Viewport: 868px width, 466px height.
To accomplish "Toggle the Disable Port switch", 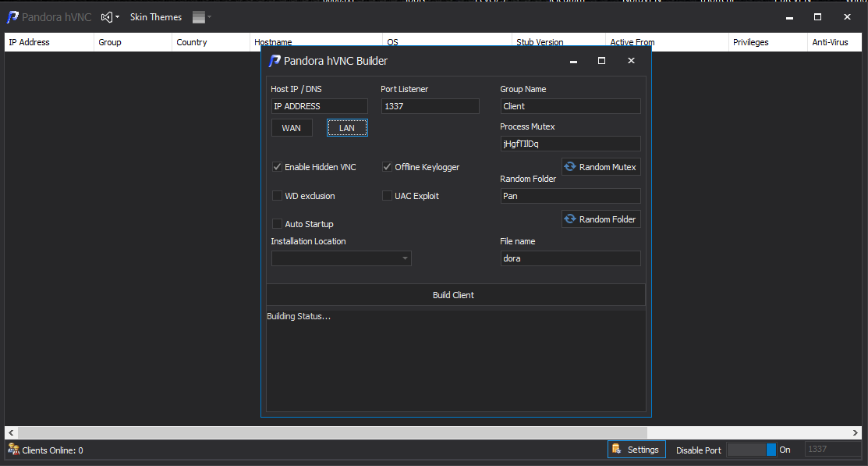I will 751,450.
